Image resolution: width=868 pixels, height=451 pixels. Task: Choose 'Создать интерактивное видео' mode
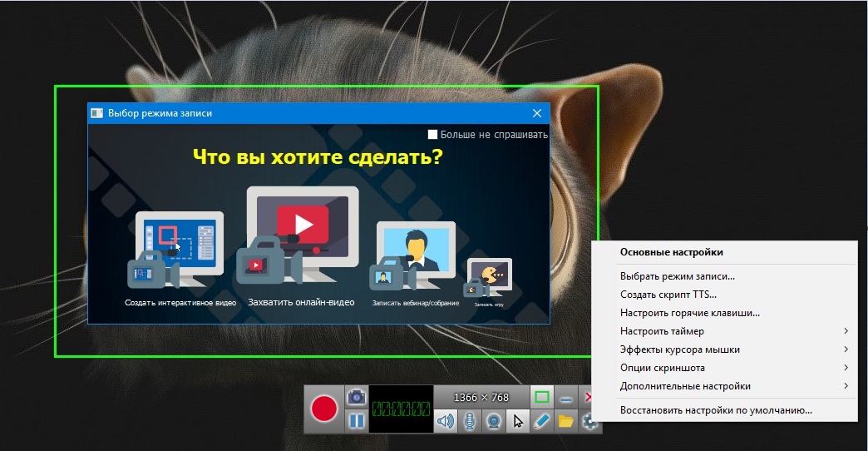point(180,260)
